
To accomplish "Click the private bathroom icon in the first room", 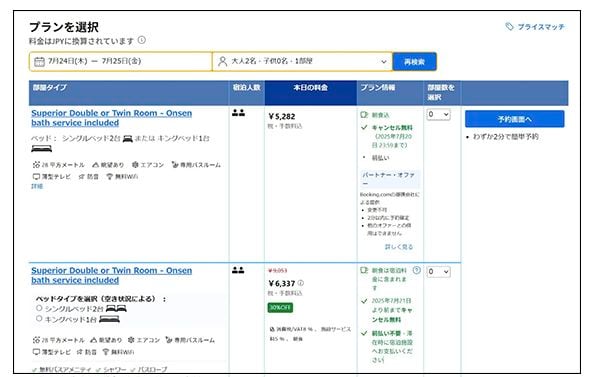I will [x=175, y=165].
